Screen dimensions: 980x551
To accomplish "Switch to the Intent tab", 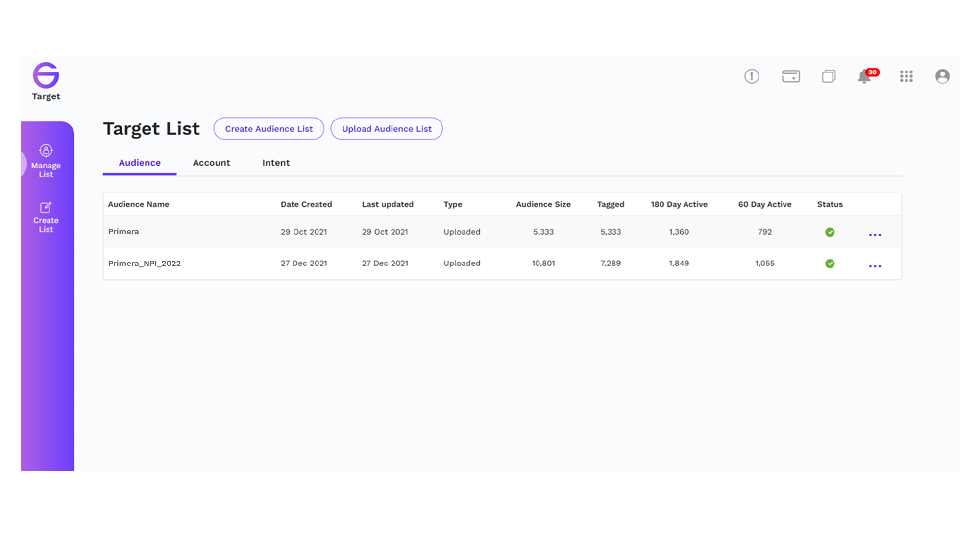I will 276,163.
